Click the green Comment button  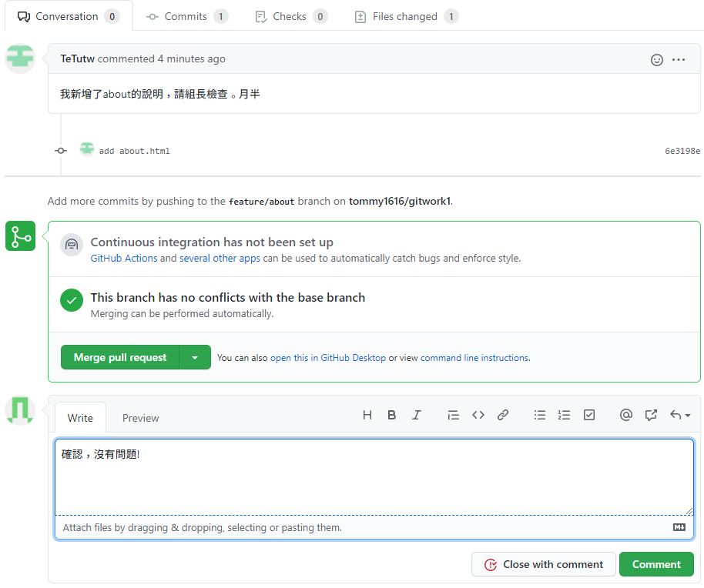click(656, 564)
